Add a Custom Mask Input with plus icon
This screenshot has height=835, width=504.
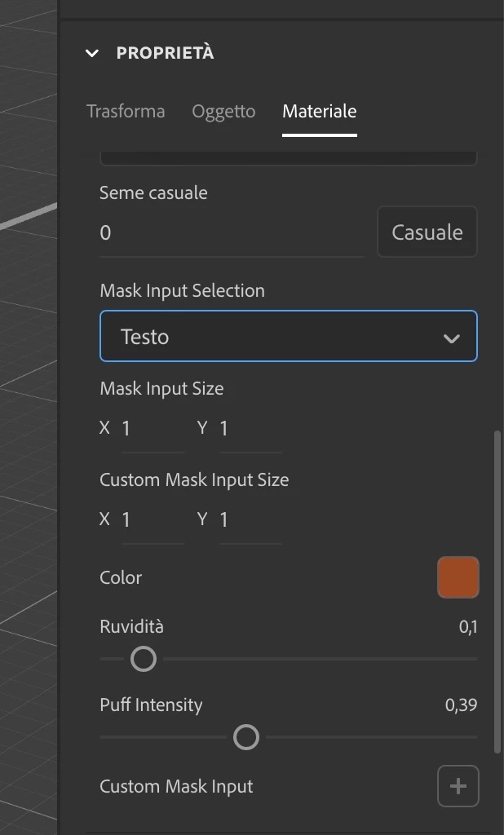(458, 786)
